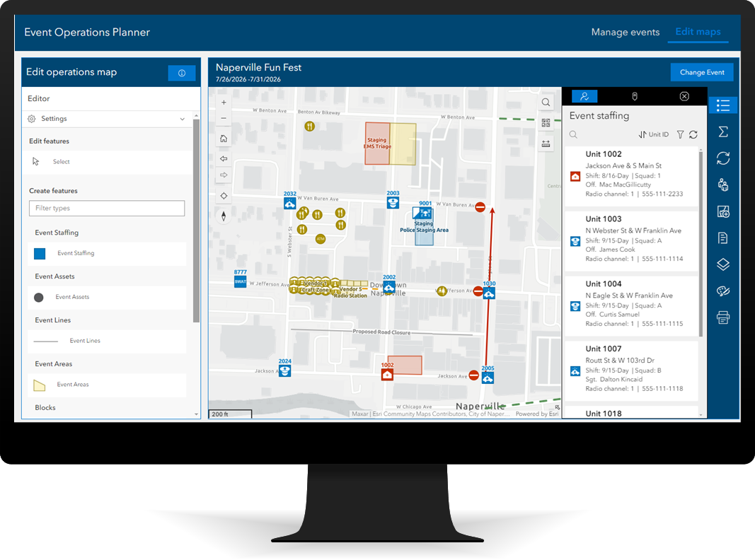Open the map search magnifier icon

(546, 102)
